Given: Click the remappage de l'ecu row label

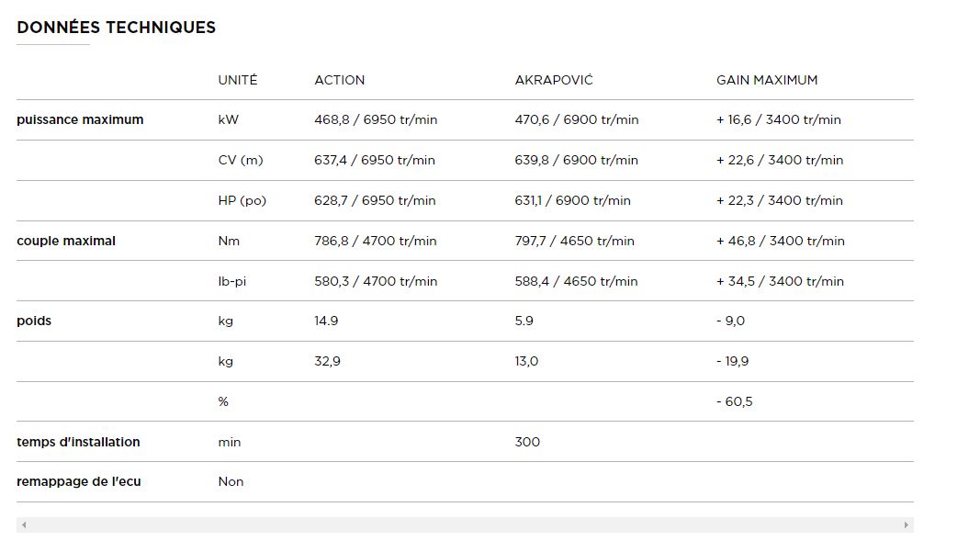Looking at the screenshot, I should click(x=79, y=481).
